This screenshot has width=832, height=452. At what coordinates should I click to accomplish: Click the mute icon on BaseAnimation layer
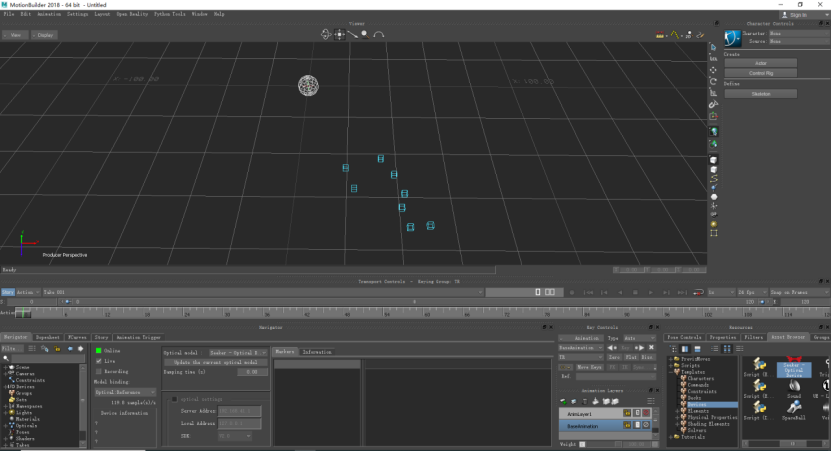click(x=646, y=425)
